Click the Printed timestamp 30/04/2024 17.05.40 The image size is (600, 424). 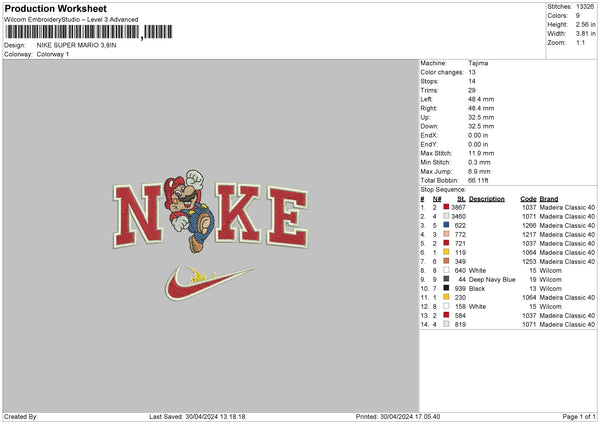(x=410, y=417)
